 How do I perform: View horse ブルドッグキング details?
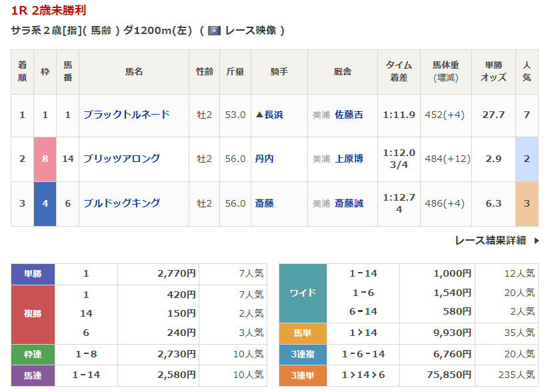pos(121,203)
